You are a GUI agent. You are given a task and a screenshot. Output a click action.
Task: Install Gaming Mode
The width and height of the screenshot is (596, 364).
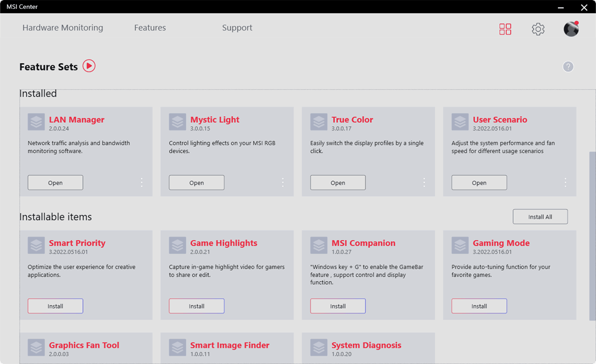click(479, 306)
